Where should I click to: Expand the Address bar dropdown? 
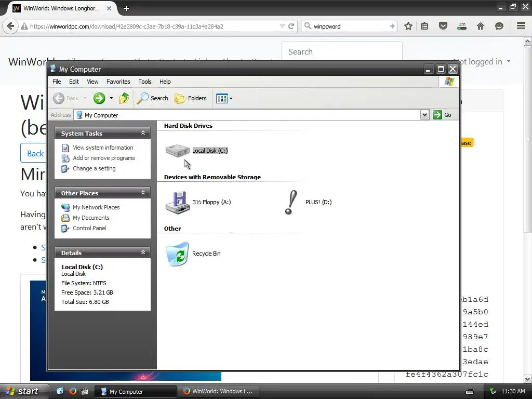tap(424, 115)
